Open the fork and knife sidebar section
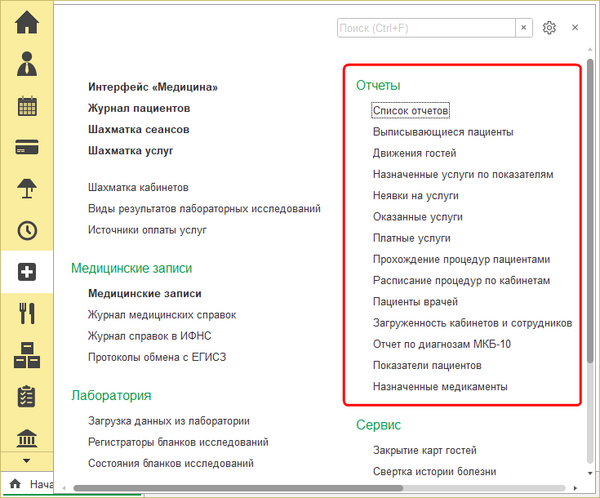 (x=27, y=313)
